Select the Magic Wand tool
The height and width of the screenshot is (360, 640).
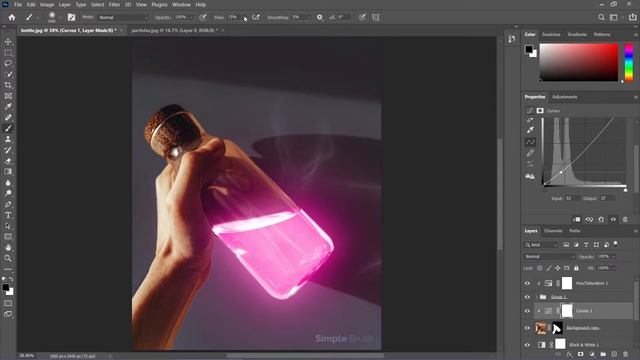point(8,74)
